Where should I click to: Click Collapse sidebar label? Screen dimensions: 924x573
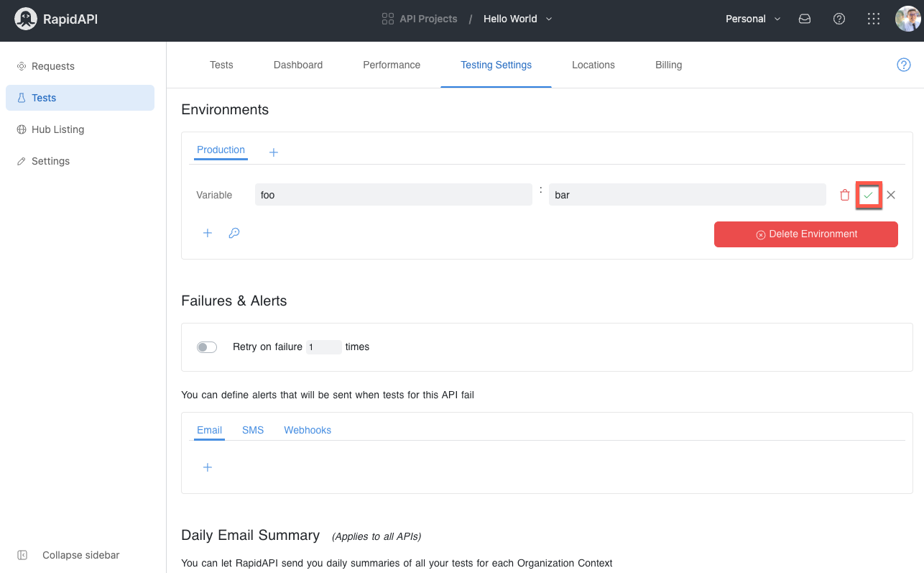pyautogui.click(x=81, y=555)
